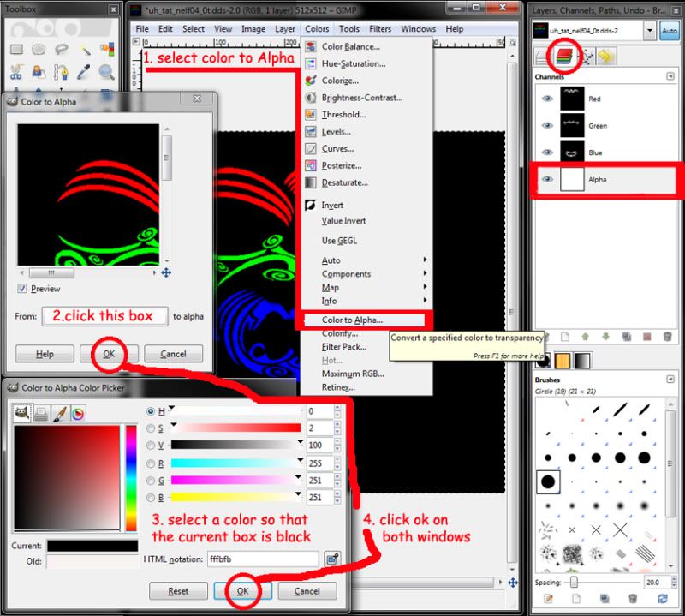685x616 pixels.
Task: Select the Fuzzy Select tool
Action: click(x=84, y=49)
